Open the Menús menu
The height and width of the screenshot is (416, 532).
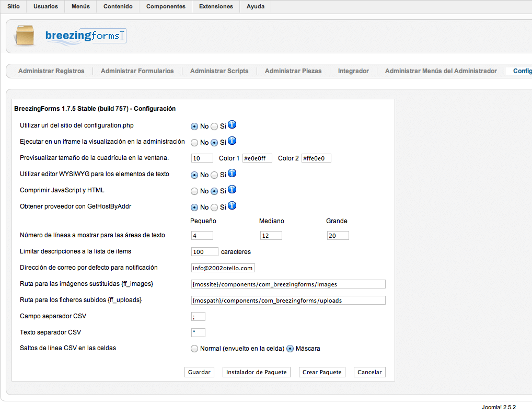[x=81, y=6]
